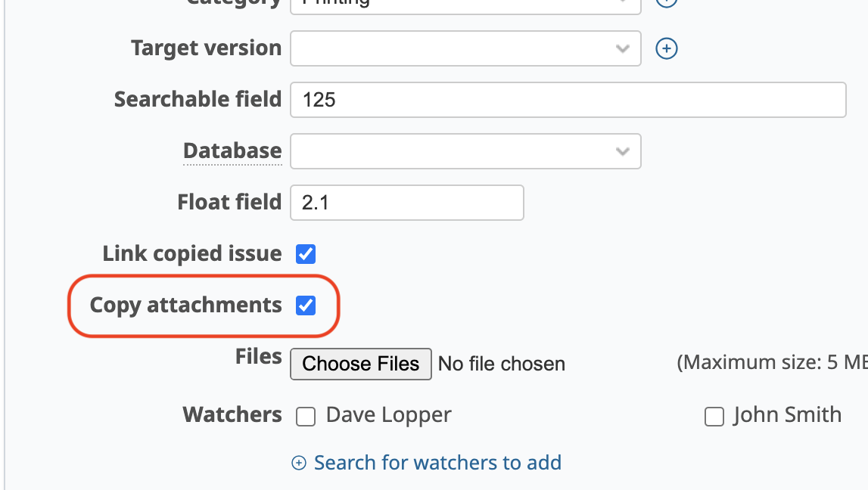The height and width of the screenshot is (490, 868).
Task: Tick the John Smith watcher checkbox
Action: pos(714,416)
